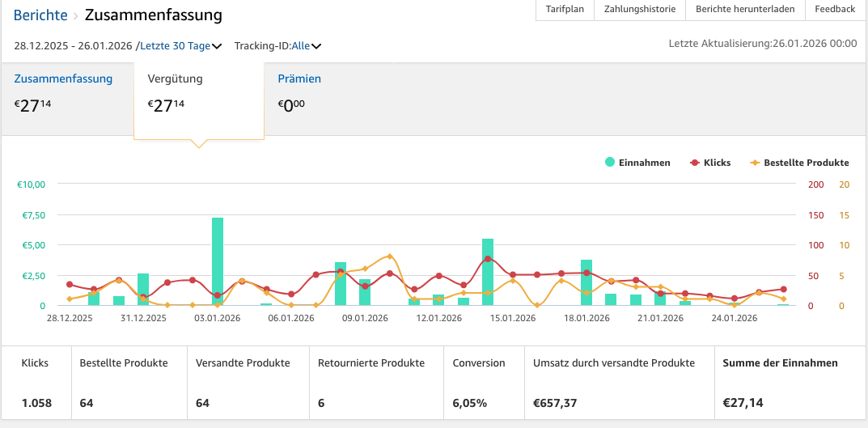
Task: Switch to the Zusammenfassung tab
Action: (63, 79)
